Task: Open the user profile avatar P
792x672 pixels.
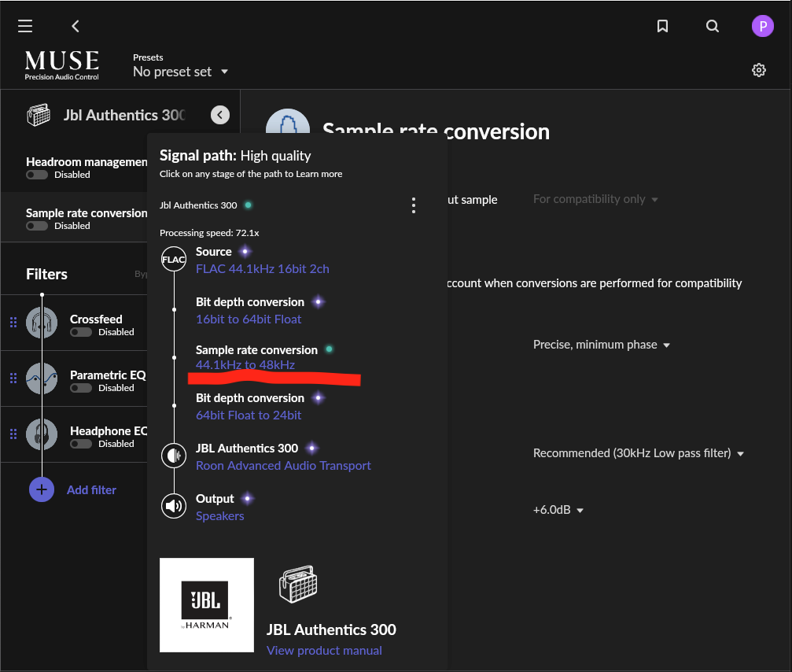Action: pos(762,26)
